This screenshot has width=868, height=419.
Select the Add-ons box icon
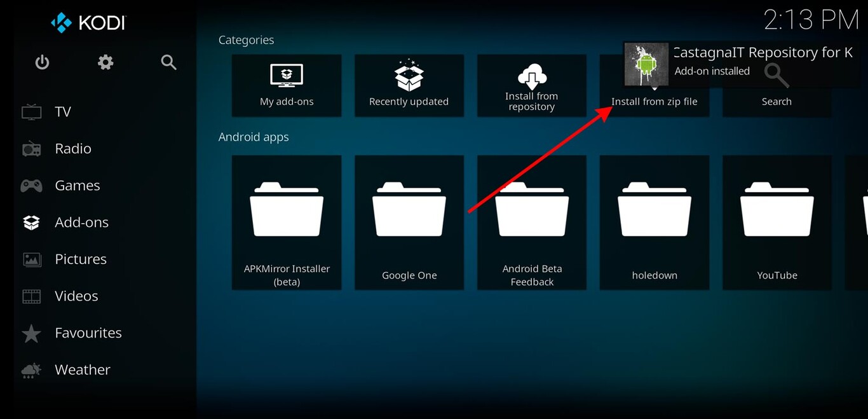coord(32,223)
